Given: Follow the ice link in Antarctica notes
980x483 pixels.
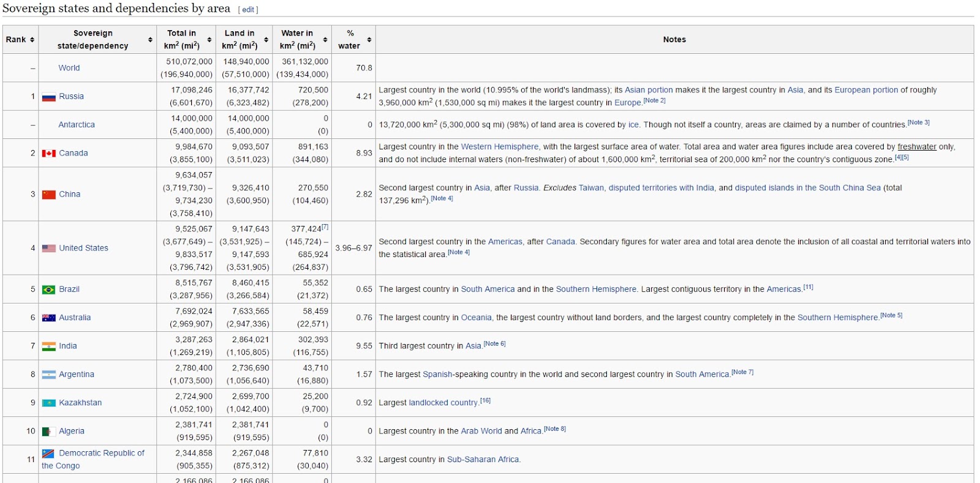Looking at the screenshot, I should [633, 124].
